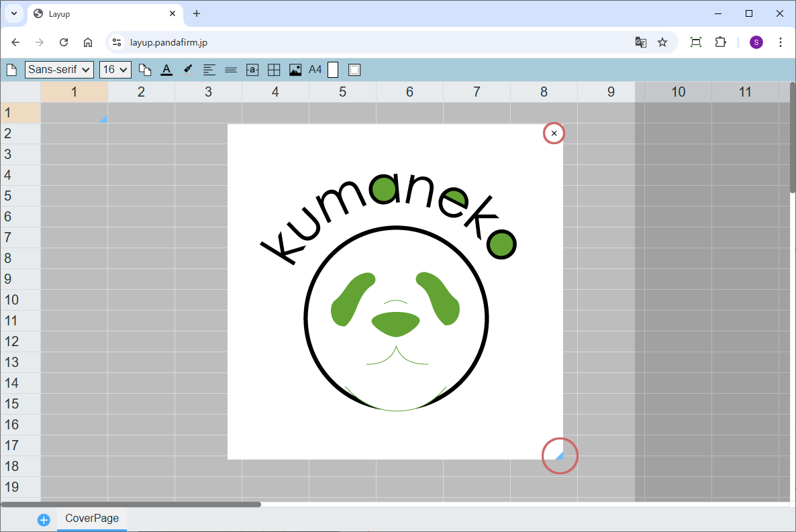Open the cell borders grid icon
The image size is (796, 532).
click(x=274, y=70)
